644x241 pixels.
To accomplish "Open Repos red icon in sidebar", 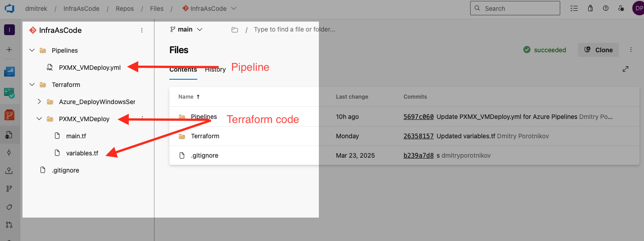I will click(x=9, y=114).
